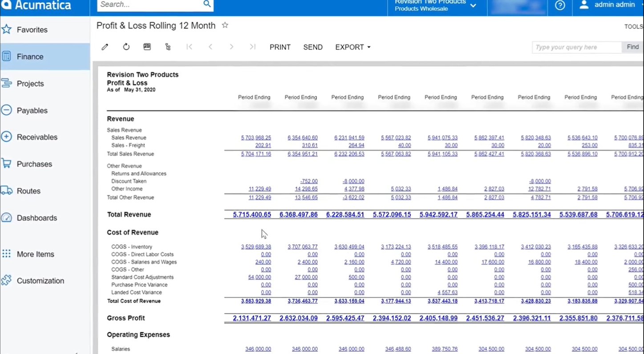Viewport: 644px width, 354px height.
Task: Go to first page arrow
Action: pyautogui.click(x=190, y=47)
